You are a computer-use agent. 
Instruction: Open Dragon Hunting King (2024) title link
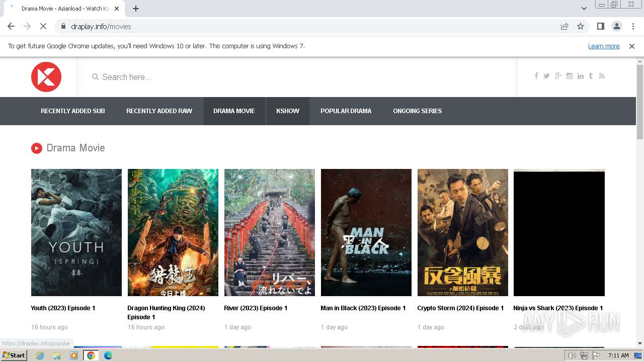tap(166, 313)
